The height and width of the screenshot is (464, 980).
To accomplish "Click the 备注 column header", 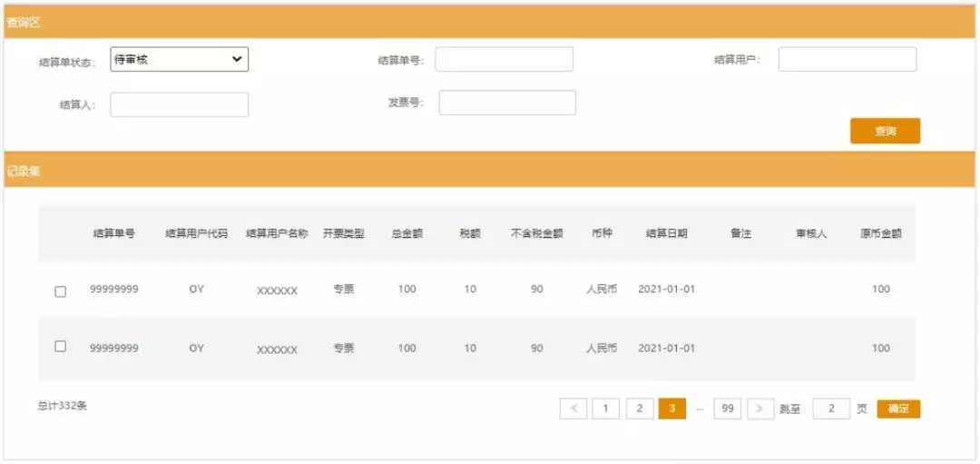I will tap(740, 234).
